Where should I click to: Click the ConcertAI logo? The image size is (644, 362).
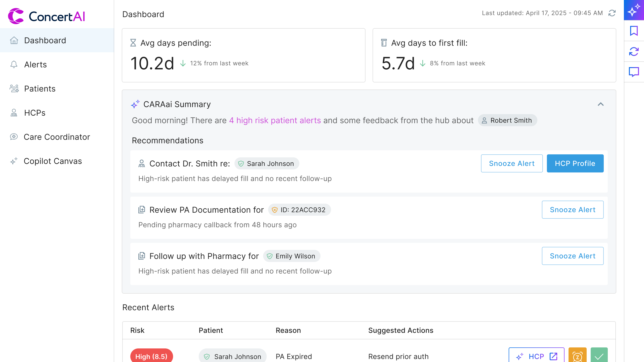(x=47, y=16)
